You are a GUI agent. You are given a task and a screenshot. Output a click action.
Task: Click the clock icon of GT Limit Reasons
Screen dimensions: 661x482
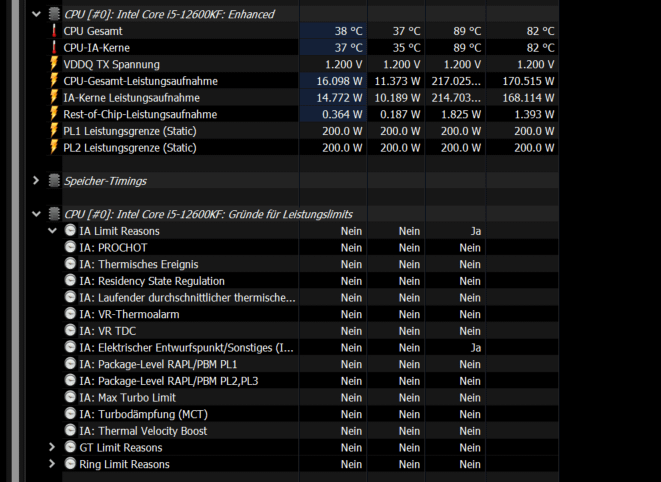coord(70,447)
